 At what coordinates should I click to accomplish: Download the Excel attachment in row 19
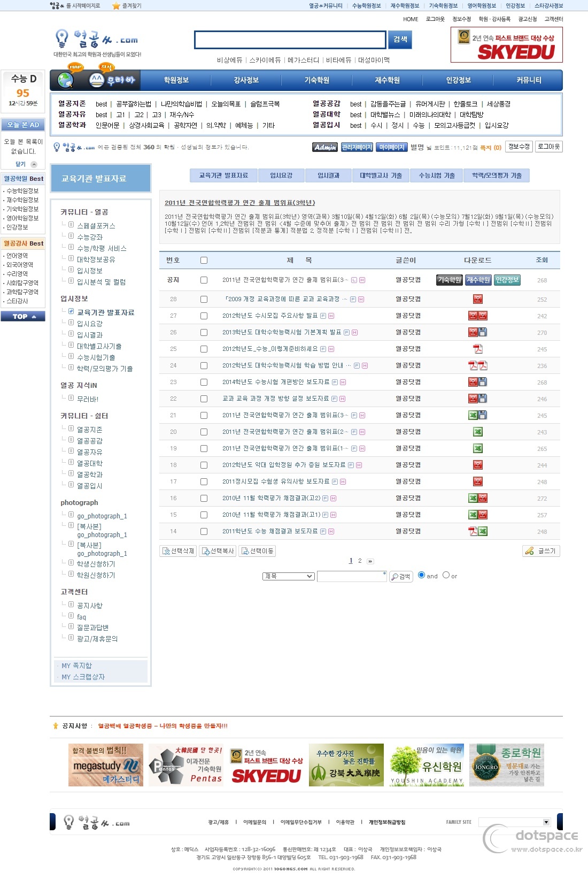click(x=478, y=448)
